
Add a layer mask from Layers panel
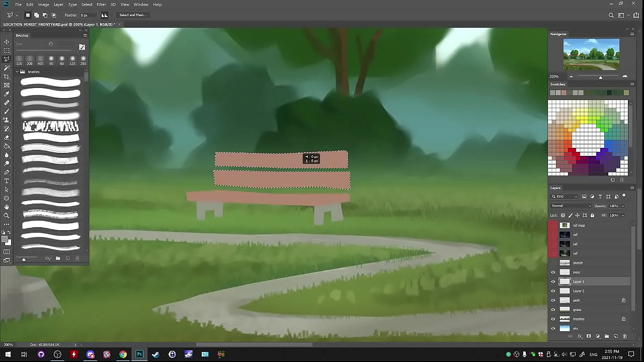589,336
